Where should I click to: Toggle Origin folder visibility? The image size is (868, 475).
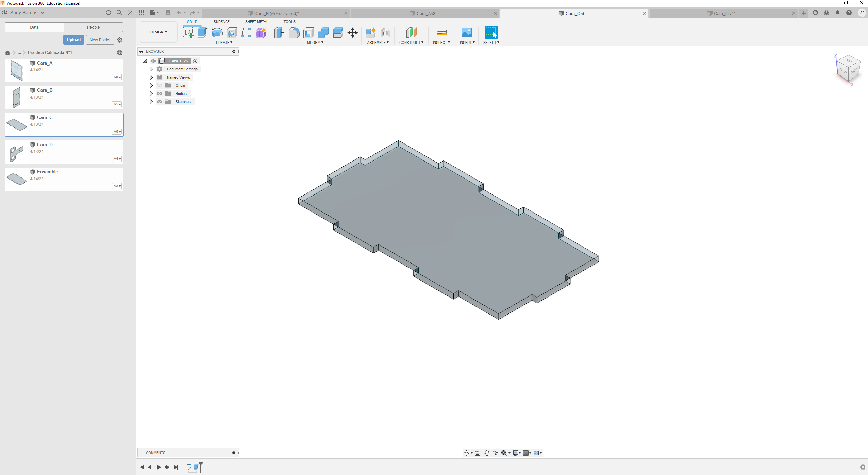(160, 85)
